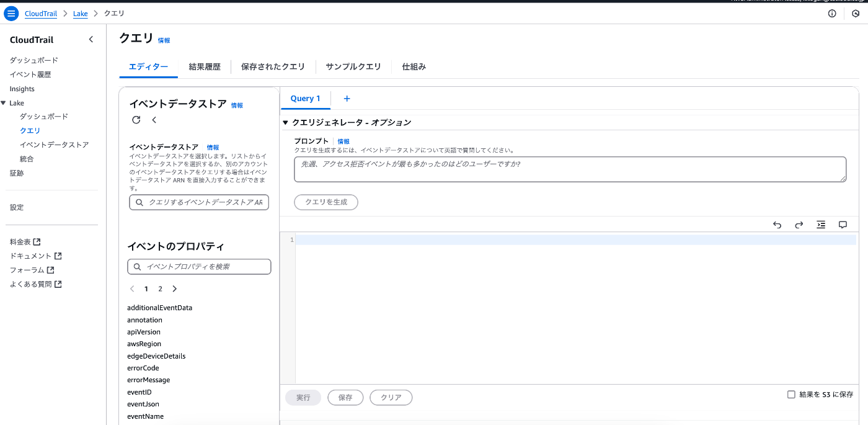Click the annotation property
The width and height of the screenshot is (868, 425).
pos(144,320)
